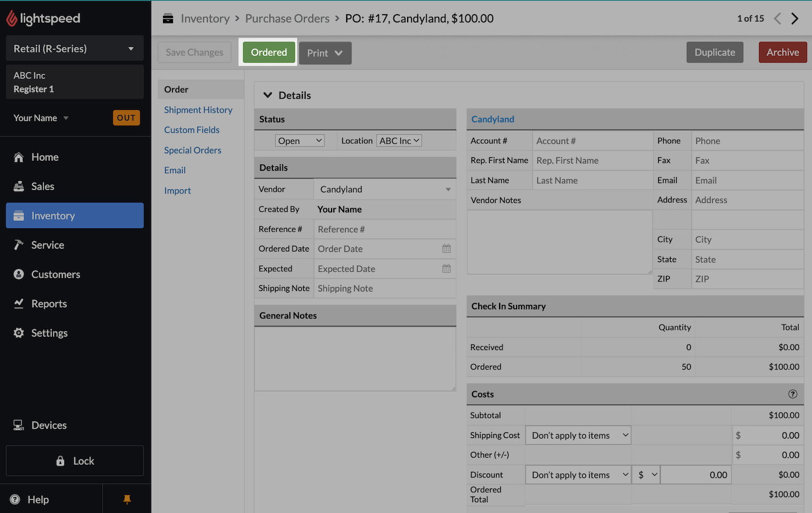812x513 pixels.
Task: Click the vendor Phone input field
Action: click(747, 141)
